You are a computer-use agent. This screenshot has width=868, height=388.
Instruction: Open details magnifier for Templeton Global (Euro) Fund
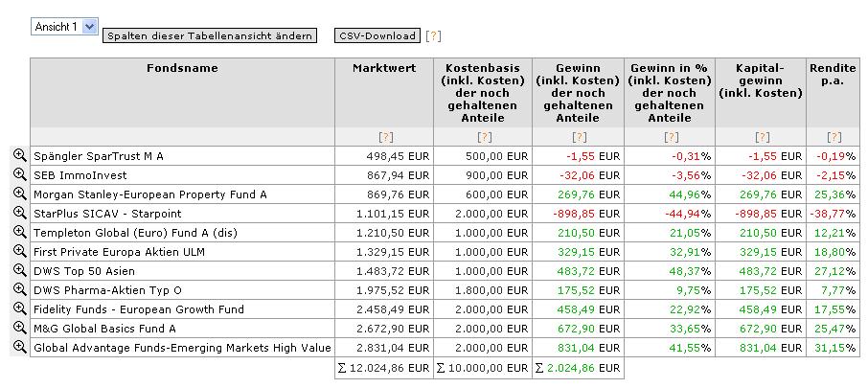(x=20, y=232)
